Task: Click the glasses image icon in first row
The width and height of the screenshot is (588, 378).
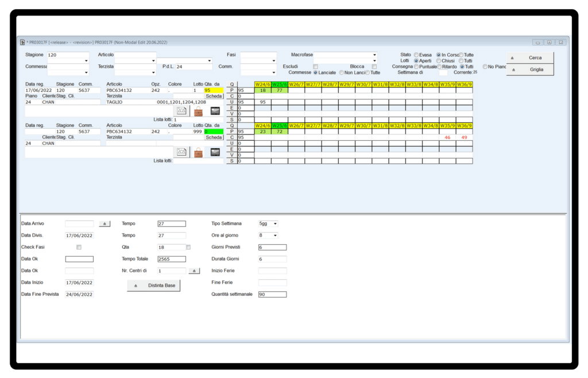Action: [x=182, y=111]
